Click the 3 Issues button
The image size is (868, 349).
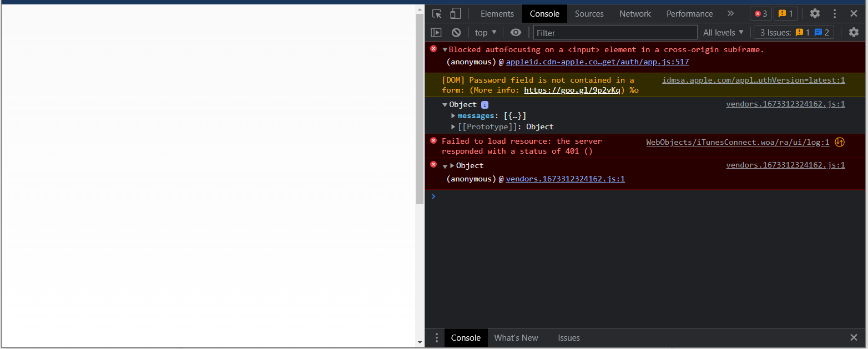tap(794, 33)
